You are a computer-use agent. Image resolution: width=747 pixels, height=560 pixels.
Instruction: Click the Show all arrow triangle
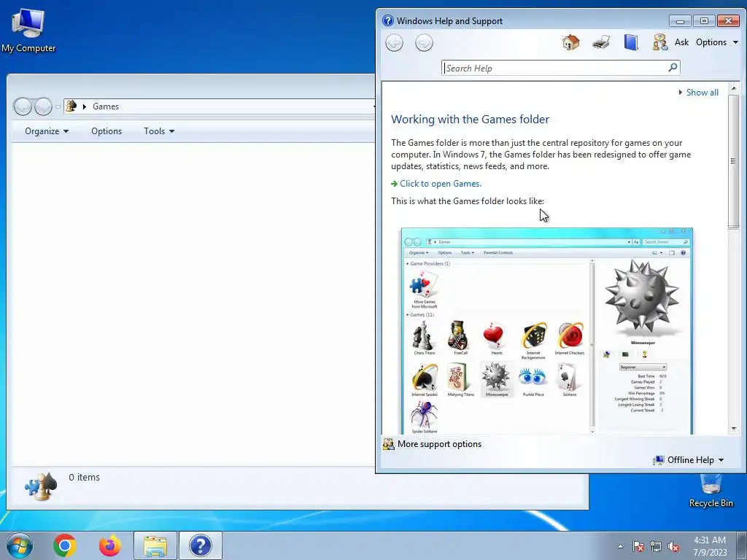pyautogui.click(x=681, y=93)
